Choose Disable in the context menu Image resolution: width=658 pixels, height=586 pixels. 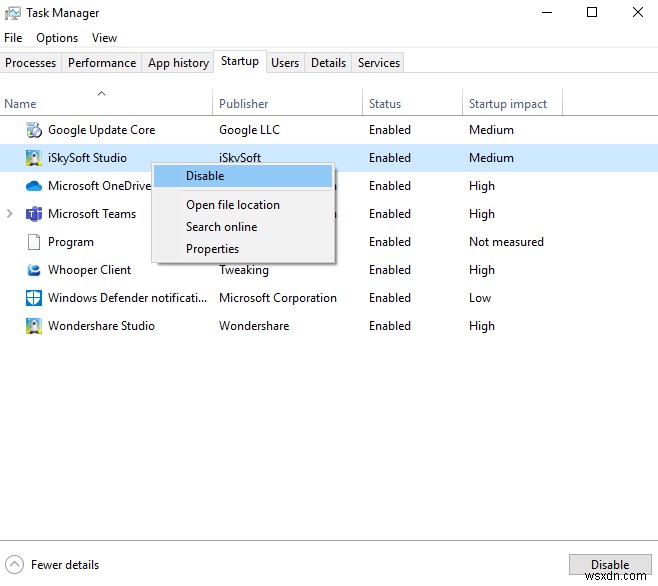coord(243,176)
